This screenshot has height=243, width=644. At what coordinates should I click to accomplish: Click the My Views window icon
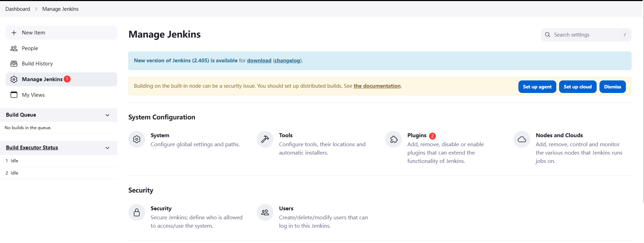point(14,95)
